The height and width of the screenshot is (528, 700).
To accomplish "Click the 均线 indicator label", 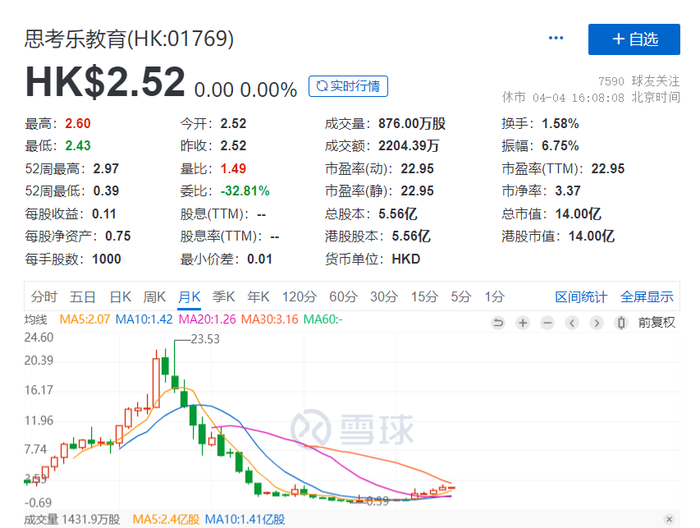I will click(35, 320).
